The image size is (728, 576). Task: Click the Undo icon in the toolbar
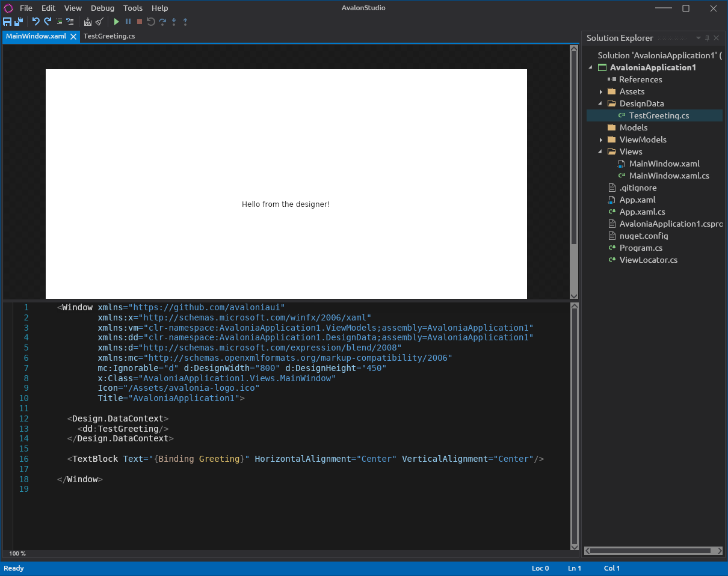(x=35, y=22)
